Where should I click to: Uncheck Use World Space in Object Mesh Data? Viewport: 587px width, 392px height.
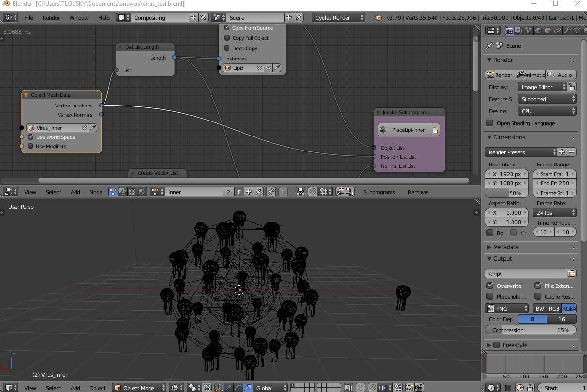[30, 137]
